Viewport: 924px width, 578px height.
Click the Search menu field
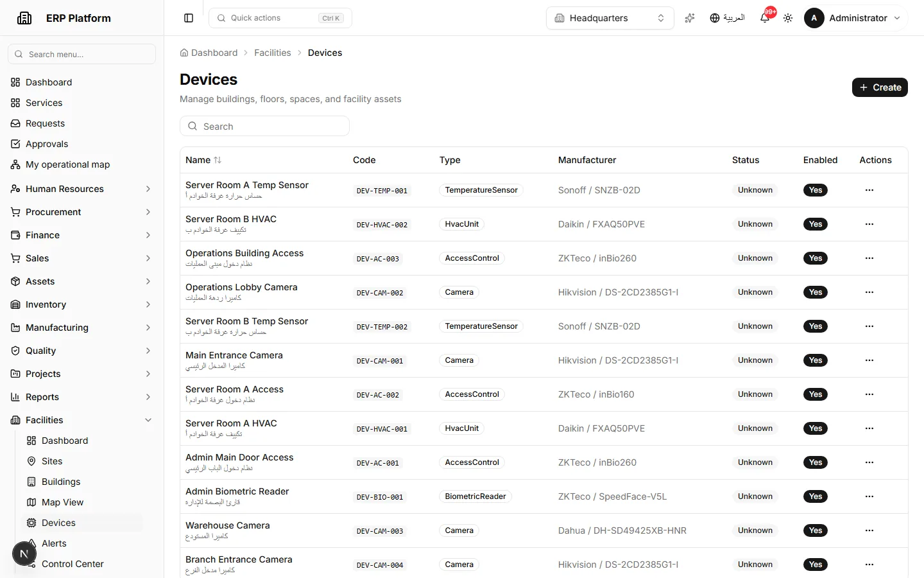point(81,54)
